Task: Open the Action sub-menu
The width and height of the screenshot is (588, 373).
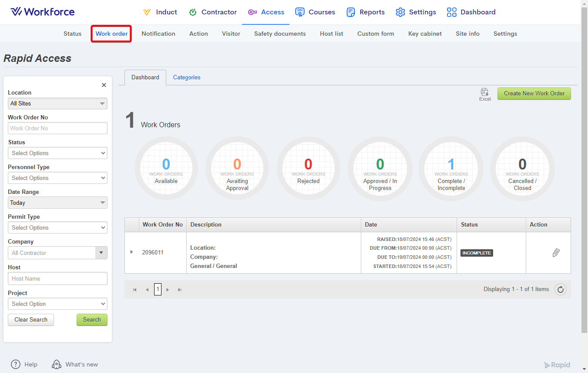Action: [198, 34]
